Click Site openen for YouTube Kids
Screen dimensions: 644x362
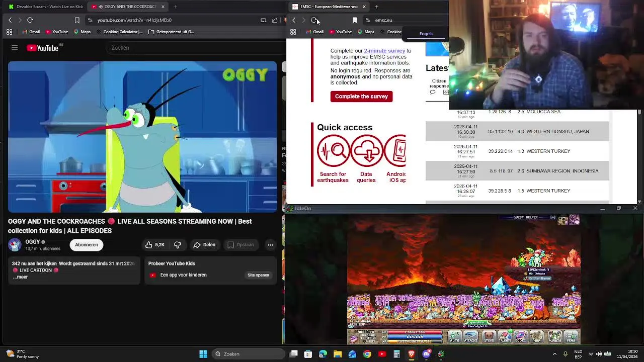click(258, 275)
